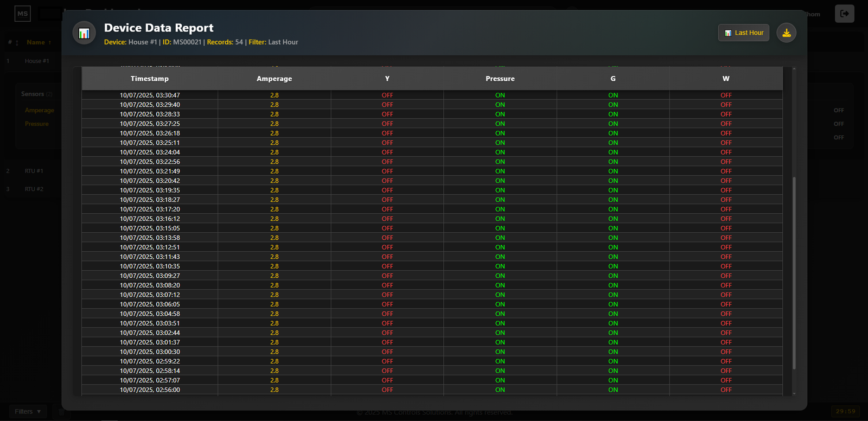Click the report scrollbar's up arrow
The height and width of the screenshot is (421, 868).
pyautogui.click(x=794, y=69)
